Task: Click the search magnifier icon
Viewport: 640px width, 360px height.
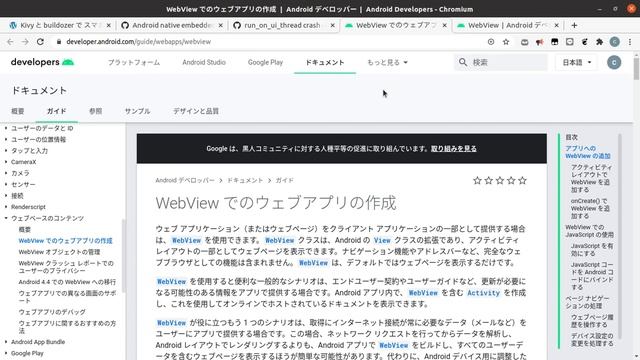Action: coord(463,62)
